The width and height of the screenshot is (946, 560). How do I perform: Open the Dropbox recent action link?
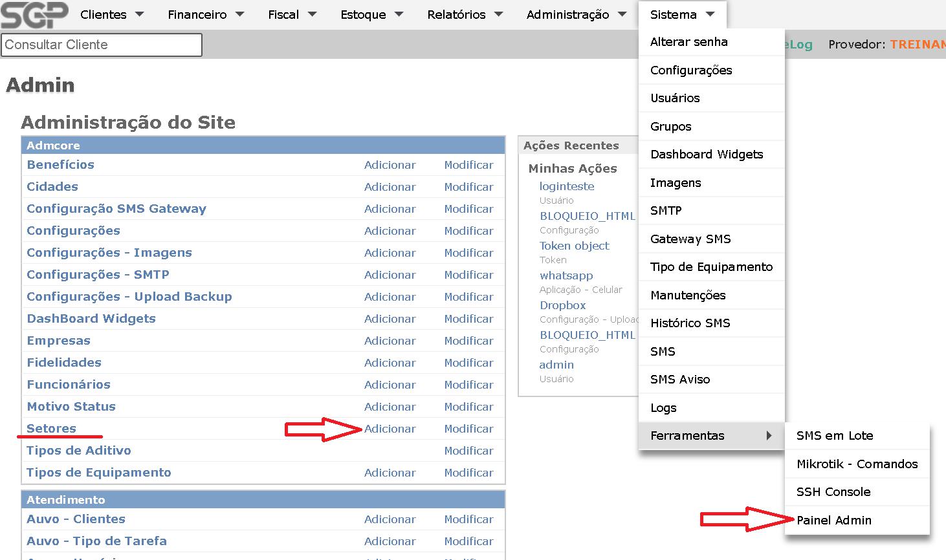pos(562,305)
